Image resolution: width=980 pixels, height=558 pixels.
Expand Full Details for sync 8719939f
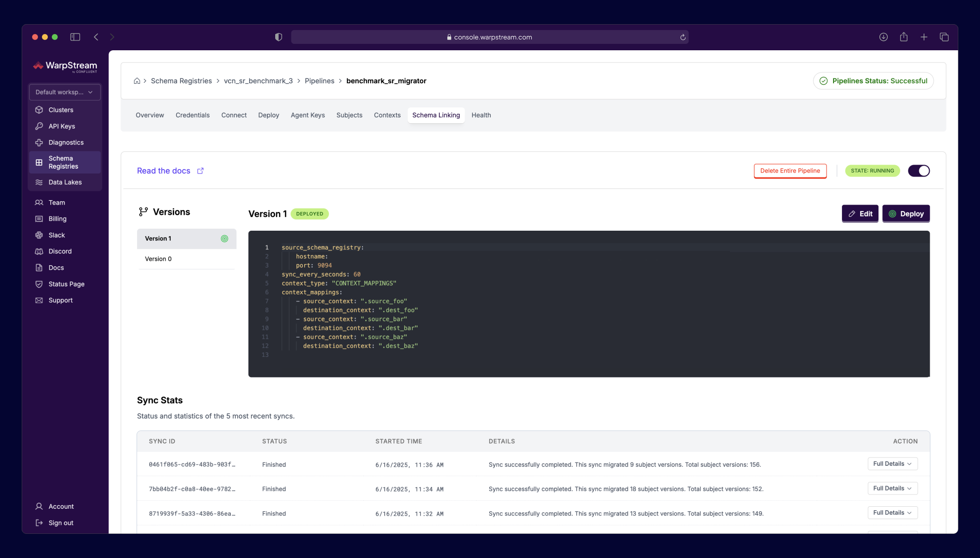[892, 513]
